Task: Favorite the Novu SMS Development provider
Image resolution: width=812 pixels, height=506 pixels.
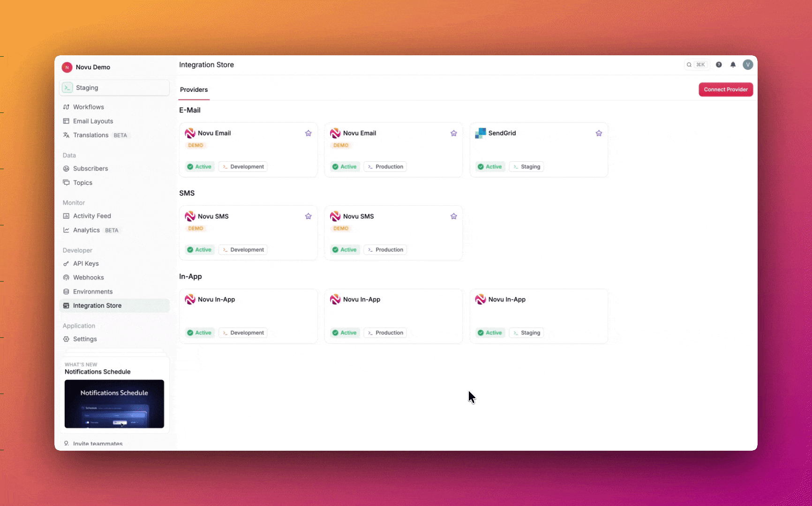Action: tap(308, 216)
